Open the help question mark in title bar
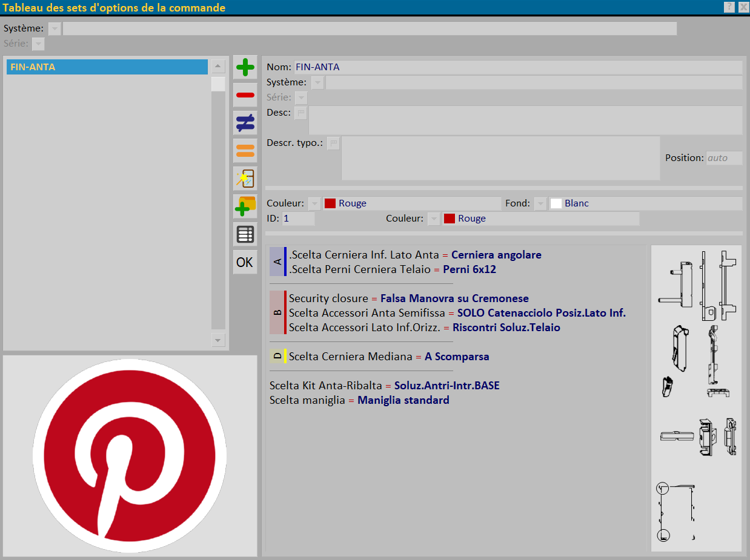Screen dimensions: 750x560 (x=729, y=7)
